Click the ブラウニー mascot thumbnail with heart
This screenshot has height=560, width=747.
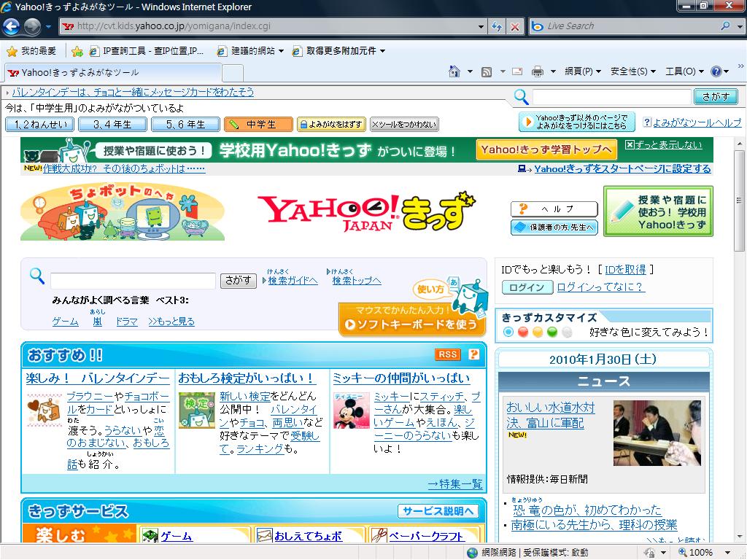click(x=44, y=410)
